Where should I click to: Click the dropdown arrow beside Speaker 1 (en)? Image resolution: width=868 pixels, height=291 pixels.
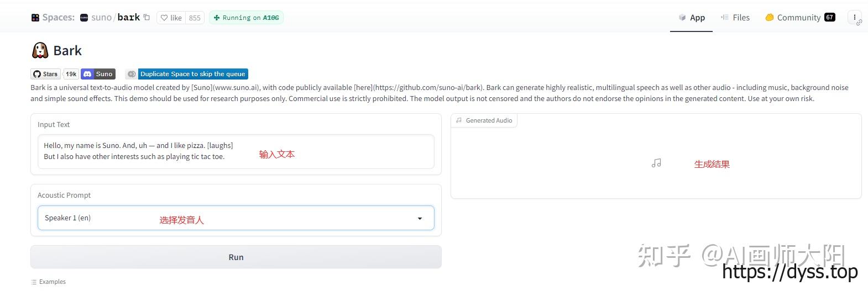[x=420, y=219]
